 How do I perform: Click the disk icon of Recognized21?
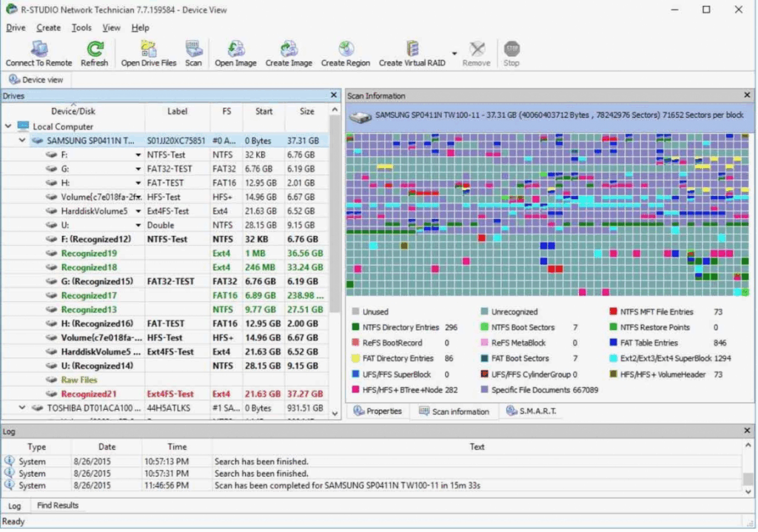click(51, 394)
